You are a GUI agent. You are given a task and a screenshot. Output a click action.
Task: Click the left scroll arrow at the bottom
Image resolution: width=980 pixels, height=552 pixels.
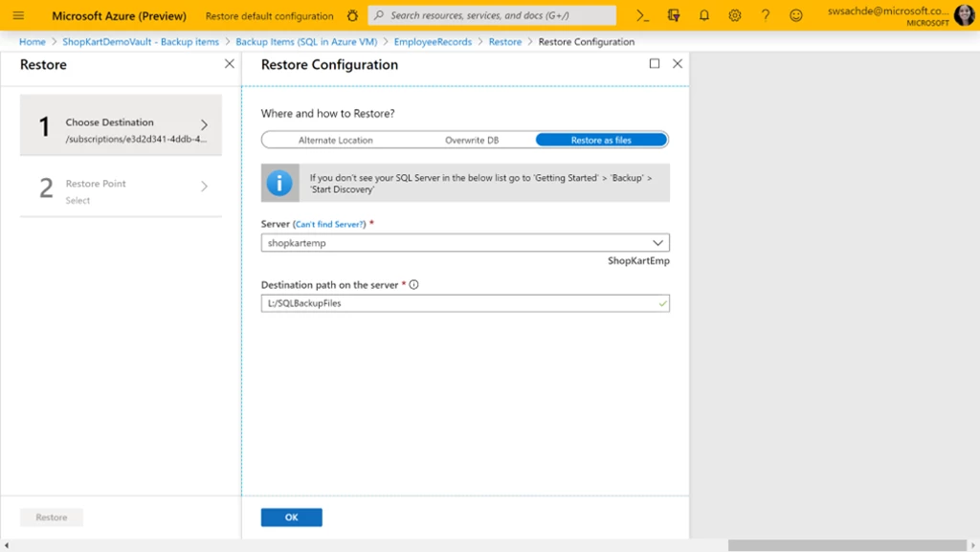(7, 545)
